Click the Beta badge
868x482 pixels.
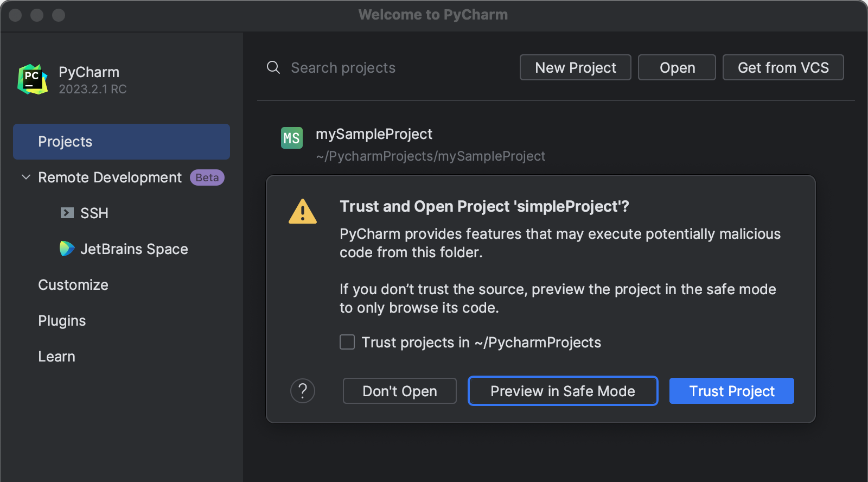(207, 177)
